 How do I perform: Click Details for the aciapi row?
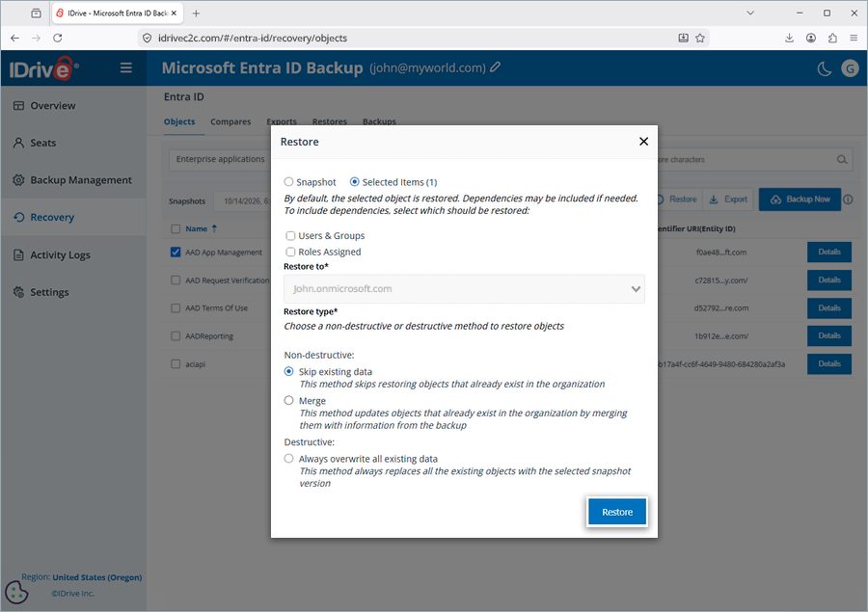(x=829, y=364)
